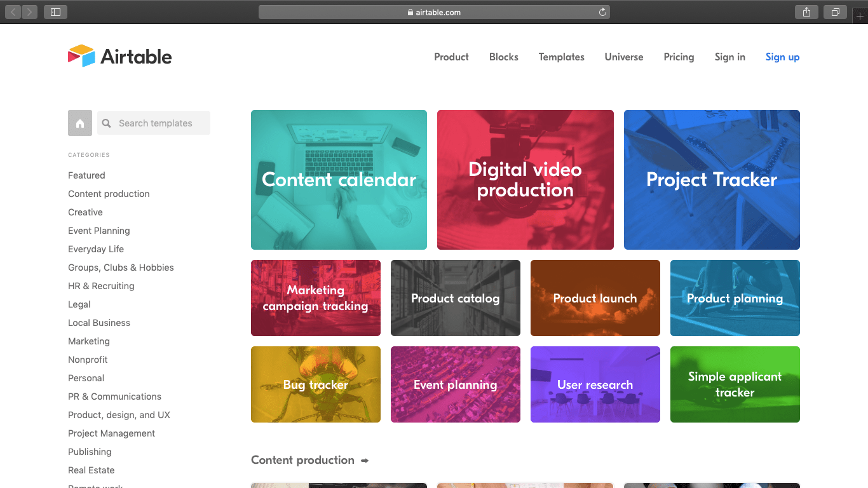This screenshot has width=868, height=488.
Task: Open the Pricing page in navigation
Action: pyautogui.click(x=679, y=57)
